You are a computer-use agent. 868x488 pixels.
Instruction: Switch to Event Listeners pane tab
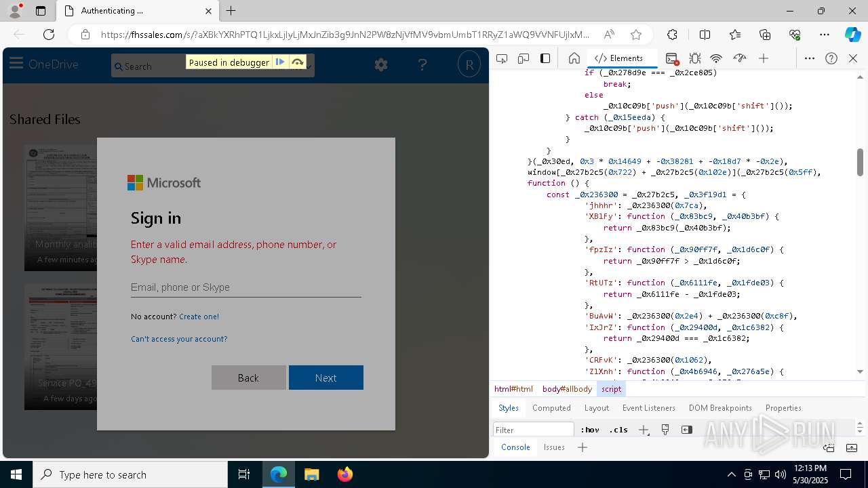tap(649, 408)
